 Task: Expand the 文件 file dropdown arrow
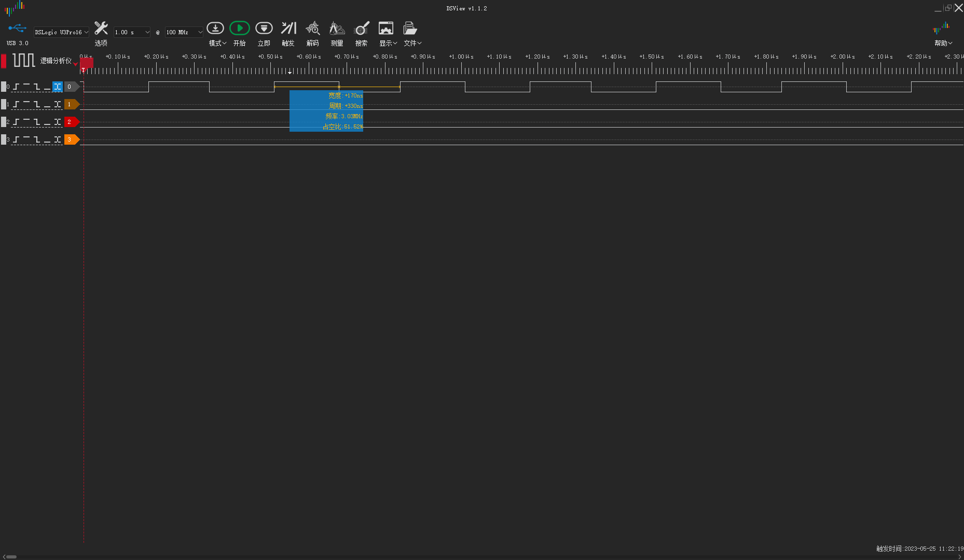419,43
